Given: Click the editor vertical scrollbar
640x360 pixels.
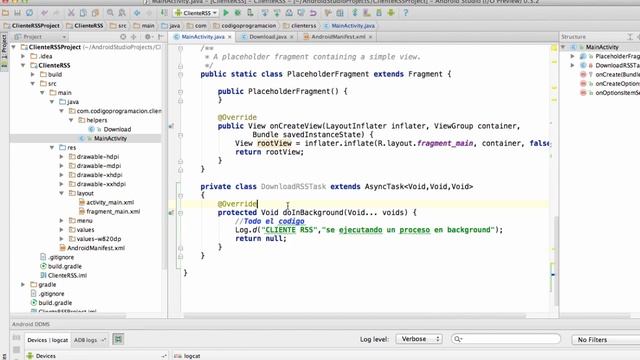Looking at the screenshot, I should coord(556,261).
